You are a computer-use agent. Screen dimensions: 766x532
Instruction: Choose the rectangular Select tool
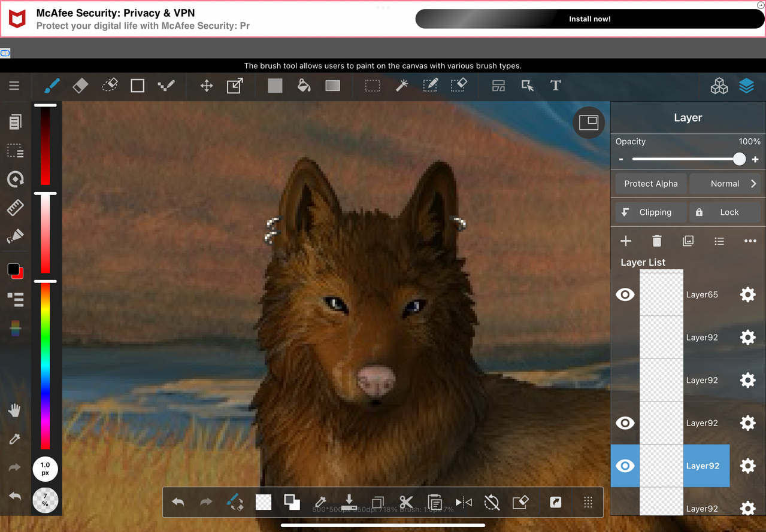pos(373,86)
